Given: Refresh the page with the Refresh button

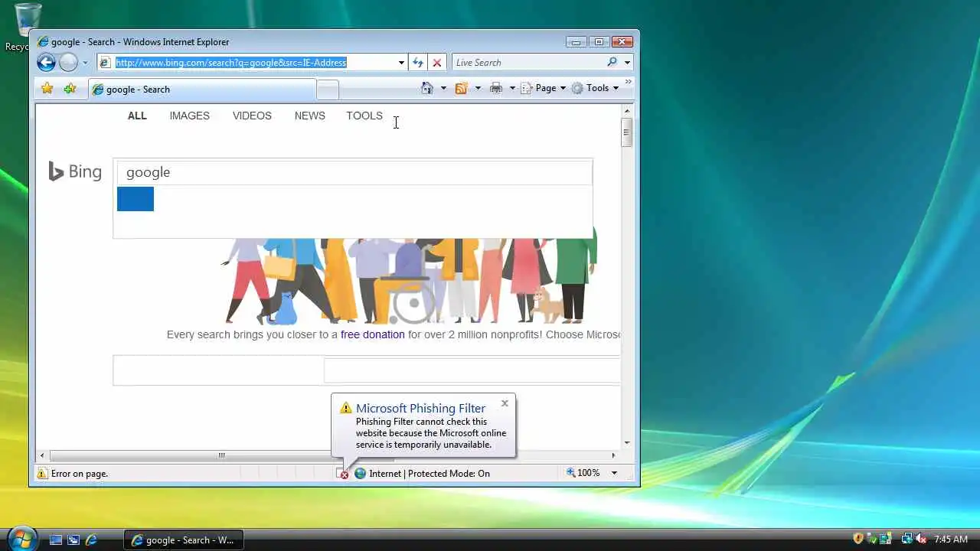Looking at the screenshot, I should pyautogui.click(x=418, y=63).
